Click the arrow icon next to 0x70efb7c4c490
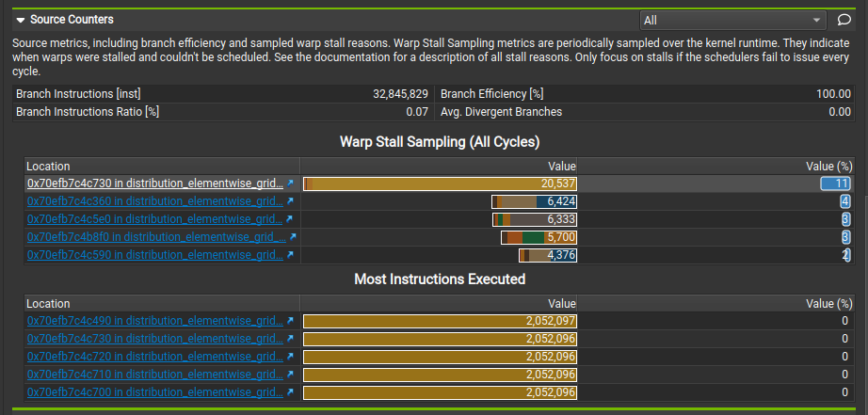 (290, 321)
